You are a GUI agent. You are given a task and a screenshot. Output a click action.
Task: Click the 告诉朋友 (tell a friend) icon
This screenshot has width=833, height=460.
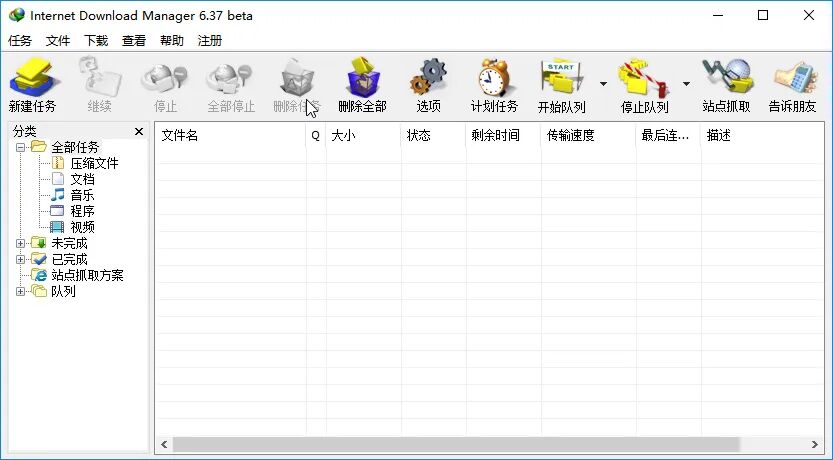(793, 78)
